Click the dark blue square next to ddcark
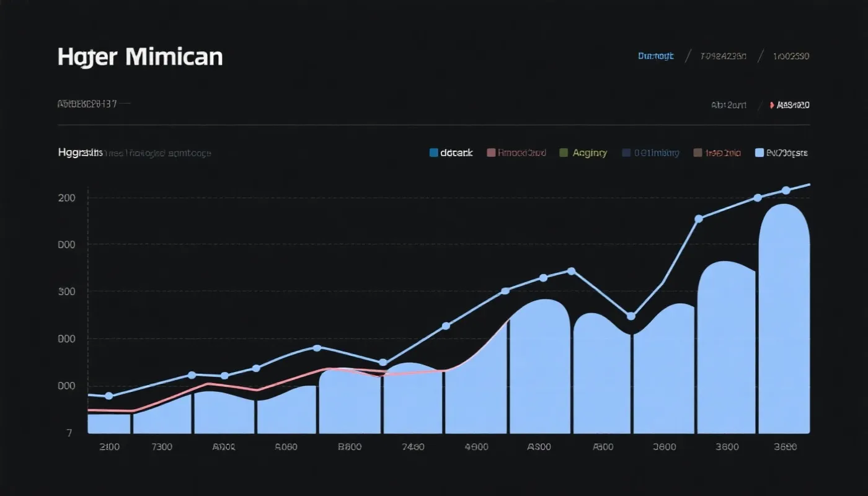 [x=433, y=153]
